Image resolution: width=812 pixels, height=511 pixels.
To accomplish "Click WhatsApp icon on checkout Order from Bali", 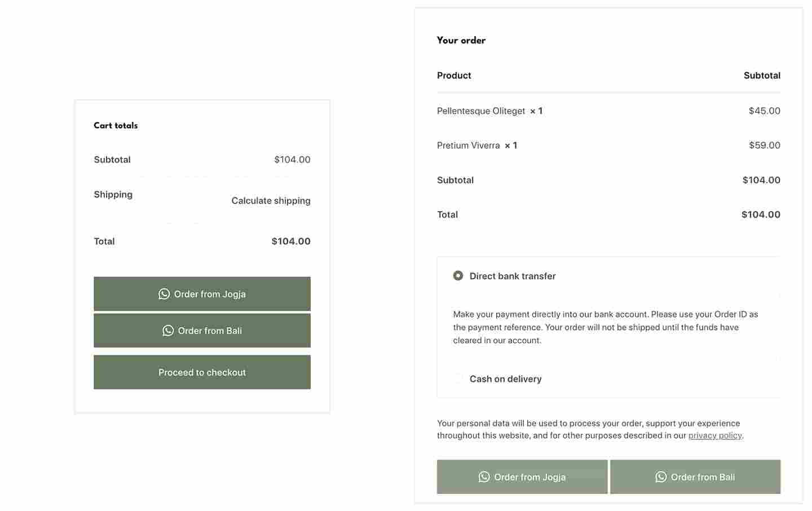I will point(661,477).
